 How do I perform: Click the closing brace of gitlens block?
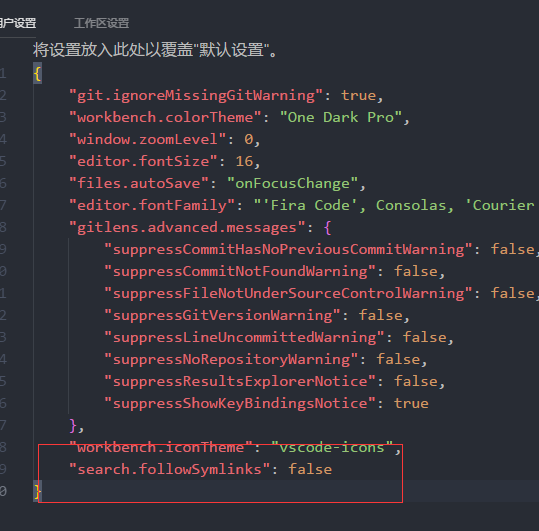(73, 425)
